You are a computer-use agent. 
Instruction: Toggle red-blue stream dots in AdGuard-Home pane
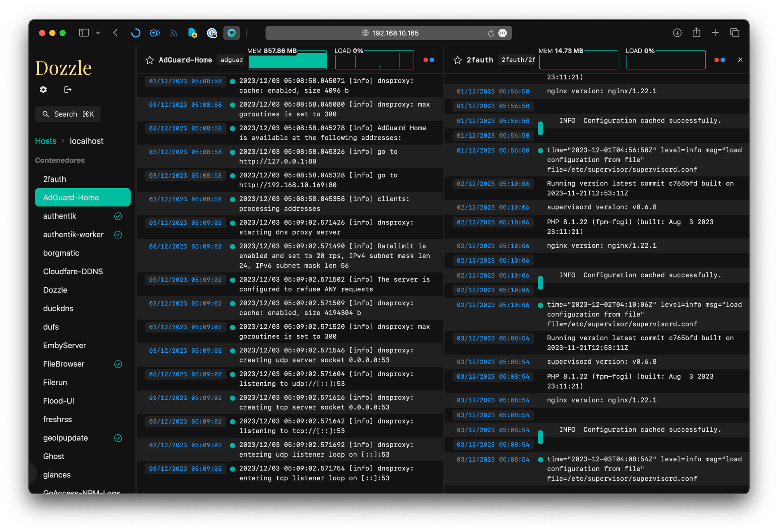429,60
